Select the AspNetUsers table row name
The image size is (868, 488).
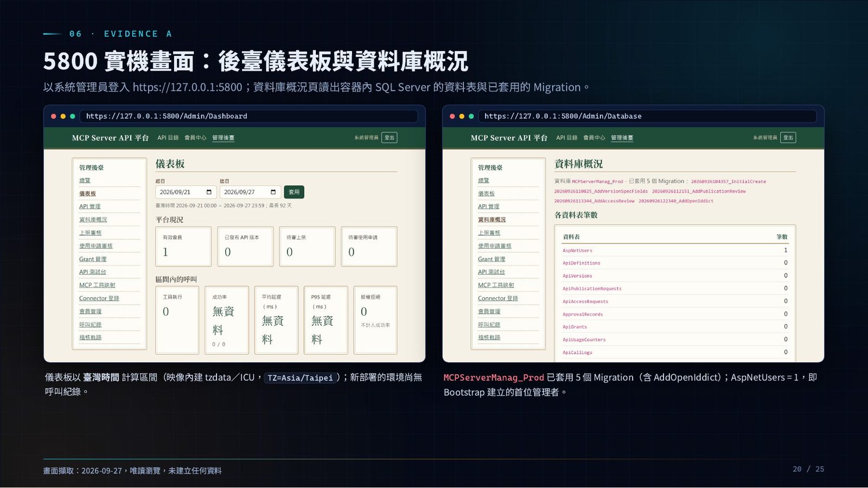coord(577,251)
